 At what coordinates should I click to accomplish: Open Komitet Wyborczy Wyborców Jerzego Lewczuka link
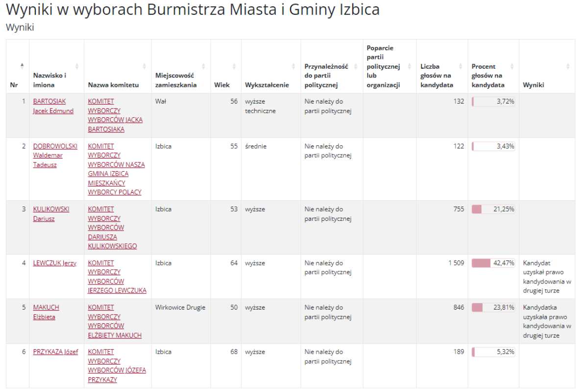(x=117, y=277)
